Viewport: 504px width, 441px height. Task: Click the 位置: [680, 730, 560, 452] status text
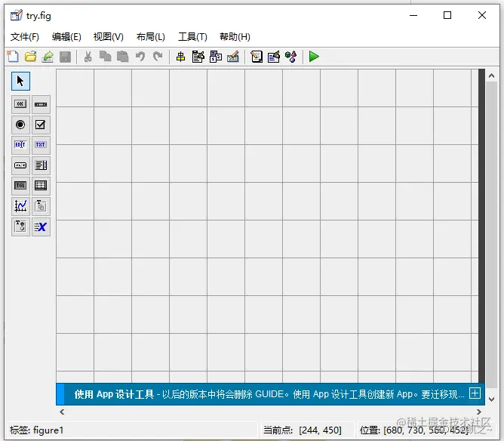(414, 430)
